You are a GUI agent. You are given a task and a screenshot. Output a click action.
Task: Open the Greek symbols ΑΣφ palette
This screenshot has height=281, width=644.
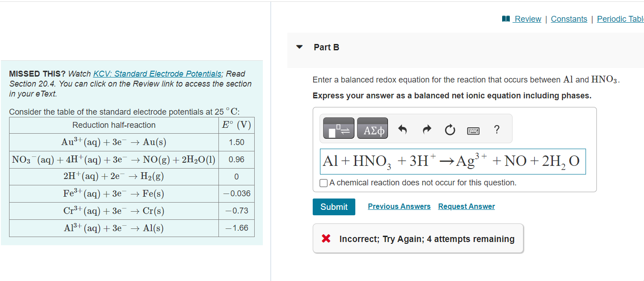click(372, 128)
